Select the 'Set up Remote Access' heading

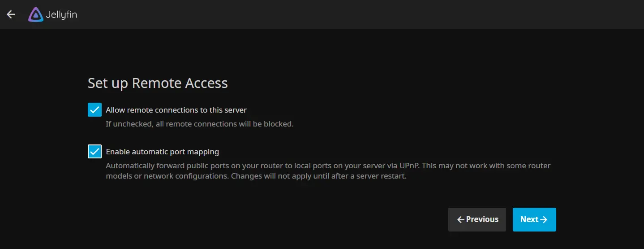point(158,83)
